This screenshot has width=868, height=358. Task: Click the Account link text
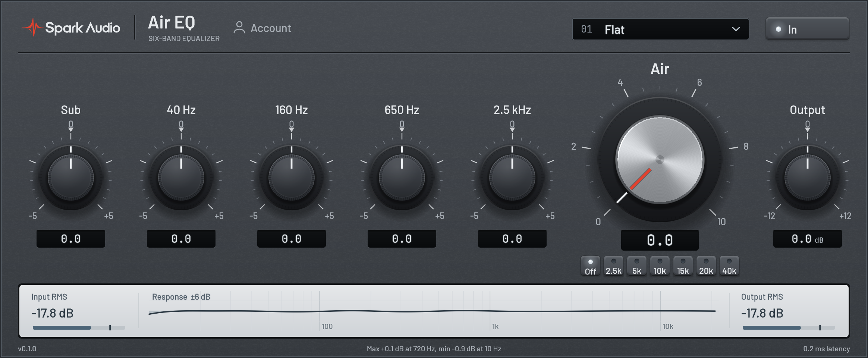point(271,28)
